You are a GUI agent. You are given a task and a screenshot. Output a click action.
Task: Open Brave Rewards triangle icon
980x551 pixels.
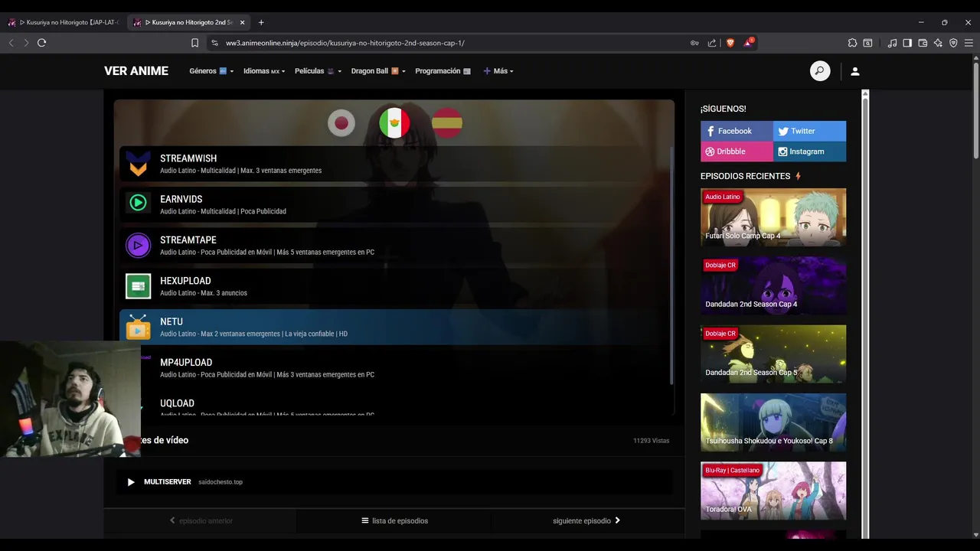click(x=748, y=43)
